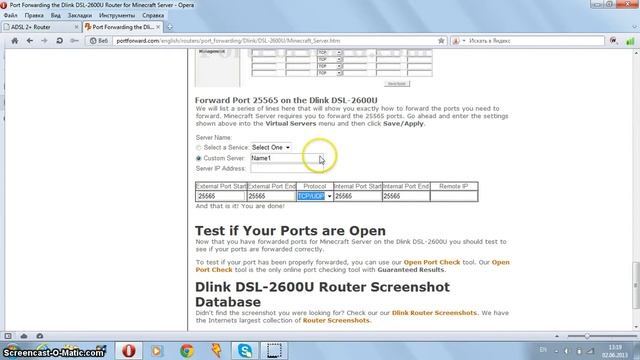This screenshot has width=640, height=360.
Task: Close the ADSL 2+ Router tab
Action: coord(76,27)
